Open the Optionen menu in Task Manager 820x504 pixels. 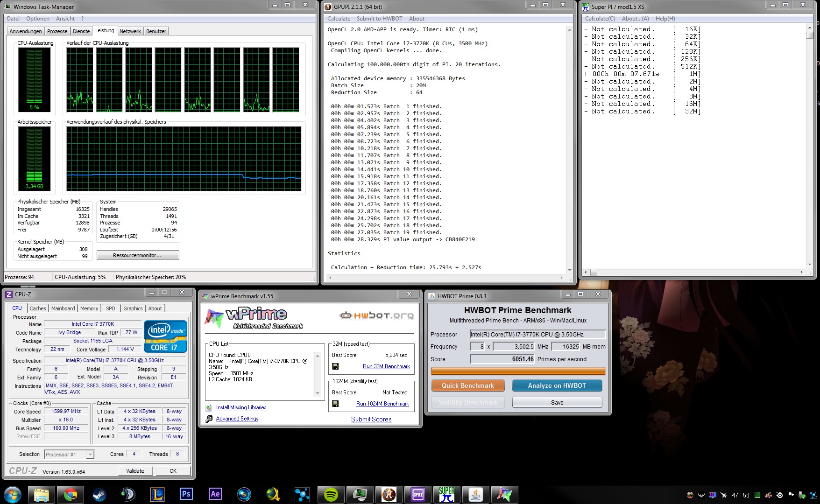coord(38,19)
